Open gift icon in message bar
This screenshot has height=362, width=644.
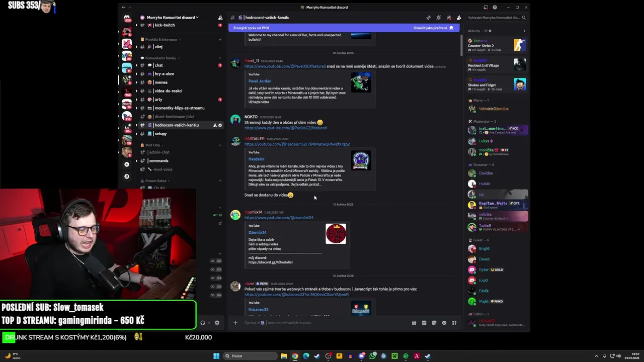click(414, 323)
